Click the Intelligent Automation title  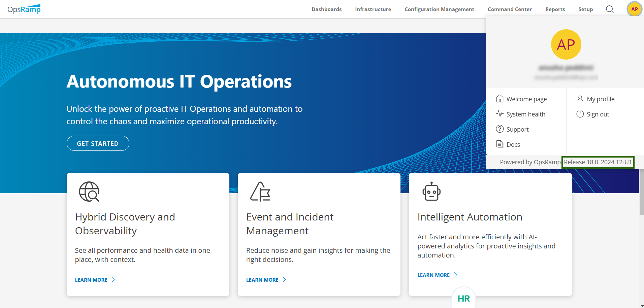point(470,217)
